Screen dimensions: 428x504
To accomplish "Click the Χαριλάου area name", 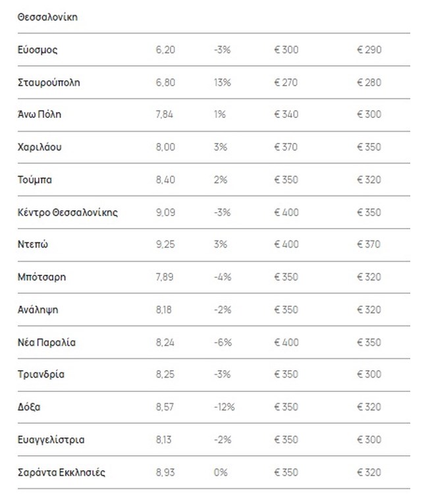I will click(40, 147).
